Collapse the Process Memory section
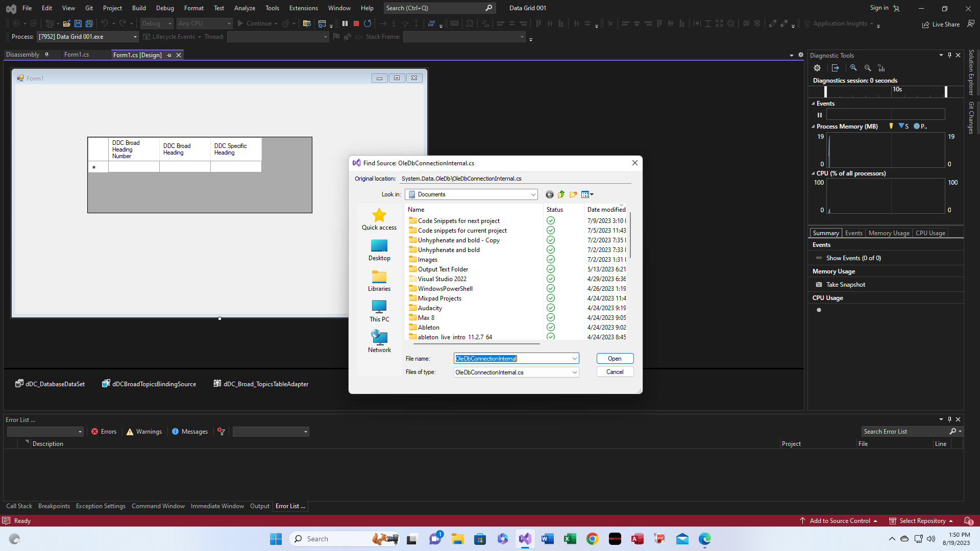980x551 pixels. pyautogui.click(x=813, y=126)
